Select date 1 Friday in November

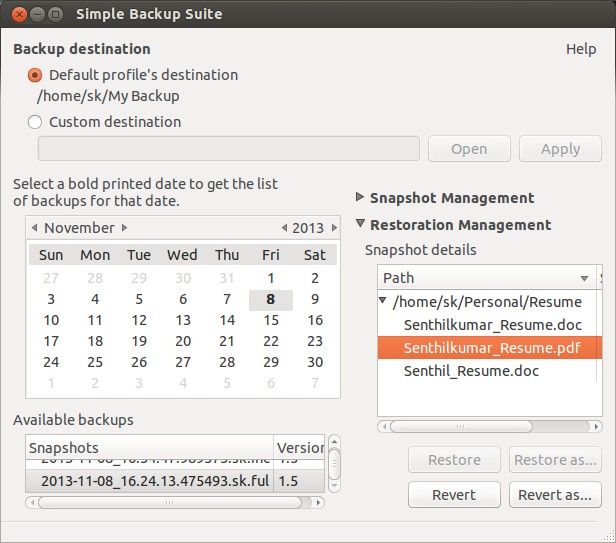(271, 278)
